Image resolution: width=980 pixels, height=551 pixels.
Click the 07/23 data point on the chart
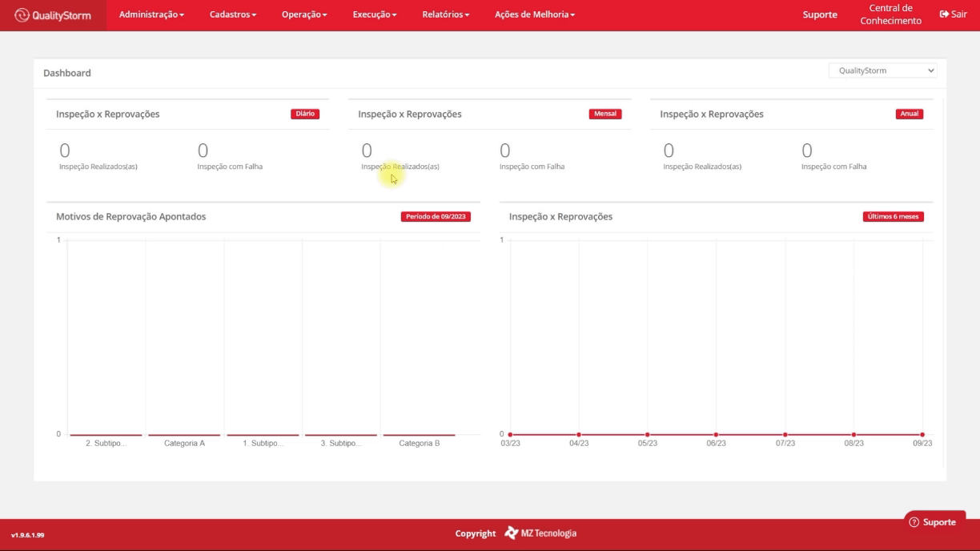785,435
